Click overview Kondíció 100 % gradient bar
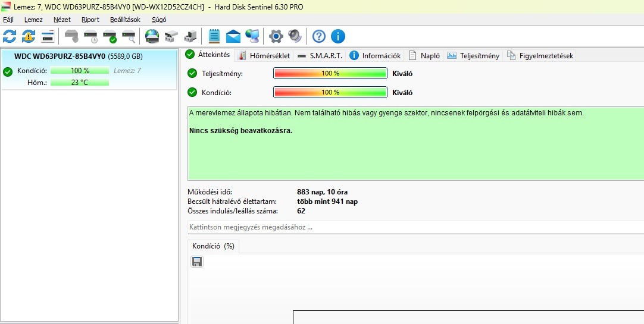Screen dimensions: 644x324 (x=330, y=92)
